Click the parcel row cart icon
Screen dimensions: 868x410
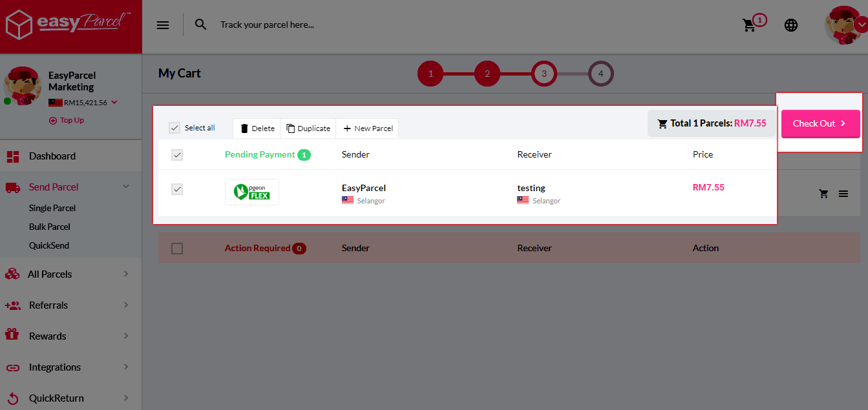point(823,193)
